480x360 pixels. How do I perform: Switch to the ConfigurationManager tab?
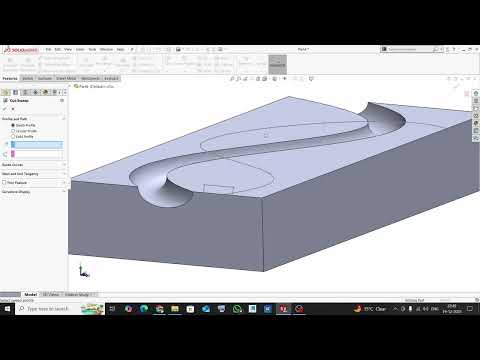point(25,92)
